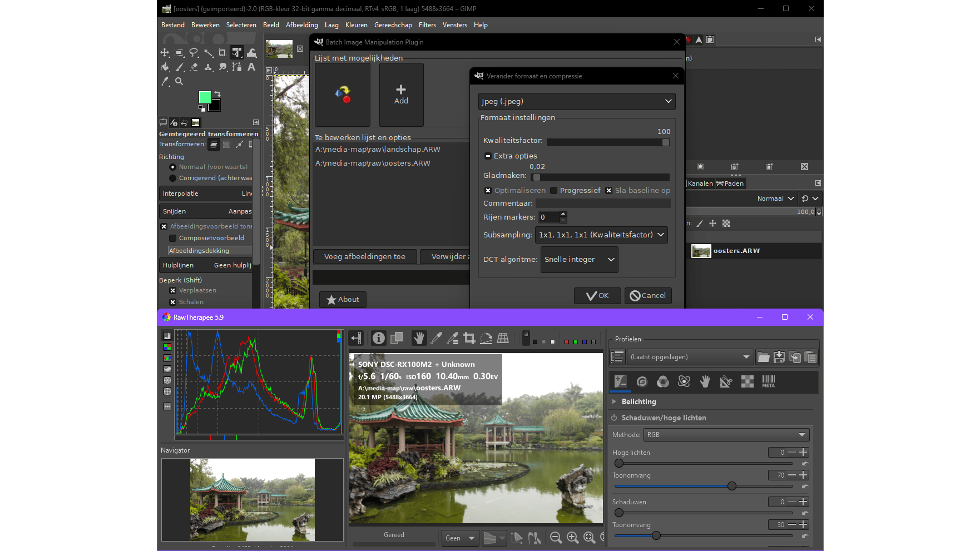Enable the Progressief checkbox

[x=554, y=191]
